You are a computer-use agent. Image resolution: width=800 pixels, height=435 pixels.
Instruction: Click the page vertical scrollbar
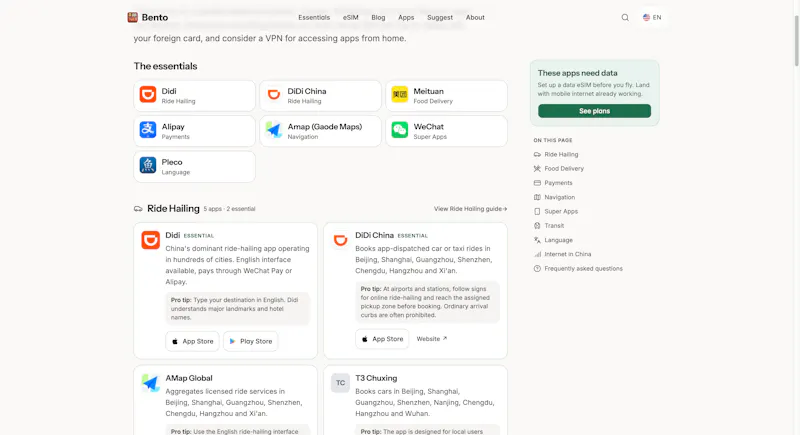click(796, 41)
